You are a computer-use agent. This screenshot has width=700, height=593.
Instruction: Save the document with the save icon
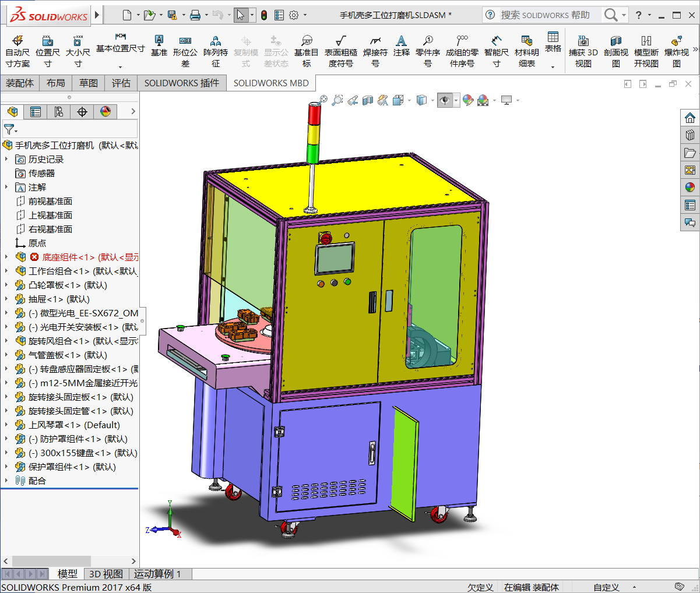[172, 15]
